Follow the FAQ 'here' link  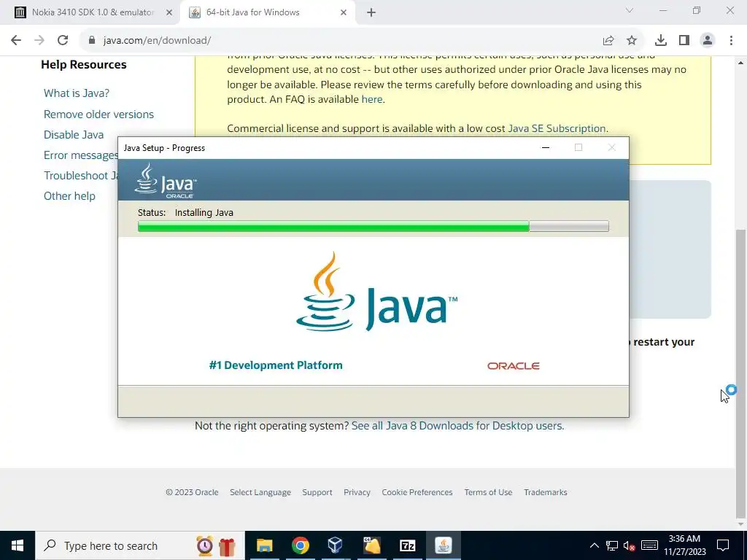coord(371,99)
